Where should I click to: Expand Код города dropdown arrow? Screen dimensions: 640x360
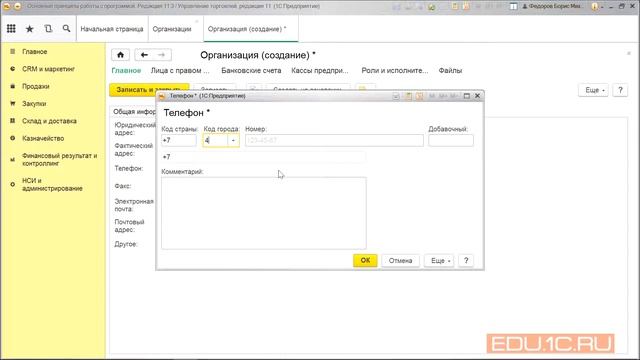click(233, 140)
